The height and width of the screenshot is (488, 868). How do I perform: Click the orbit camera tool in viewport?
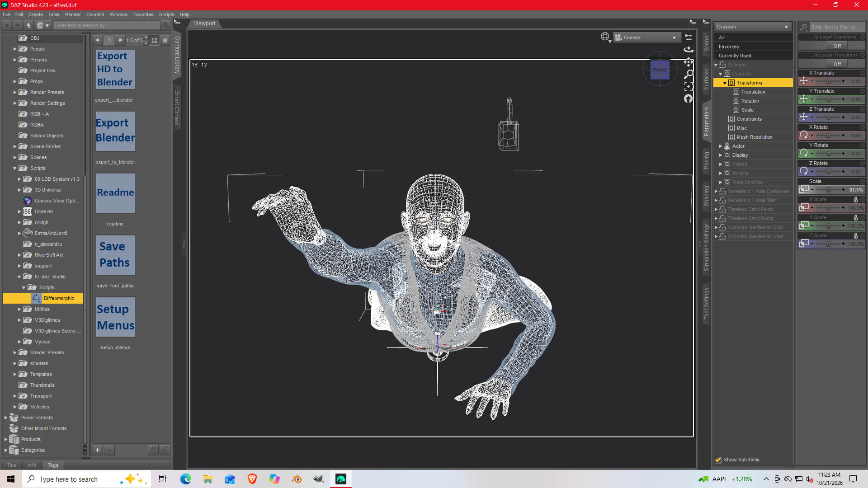(x=688, y=49)
